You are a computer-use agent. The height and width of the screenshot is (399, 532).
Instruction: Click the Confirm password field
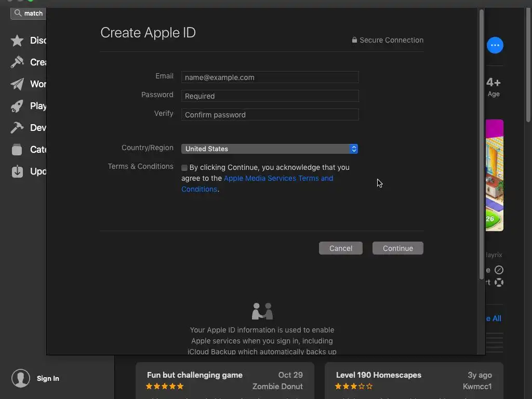click(270, 115)
